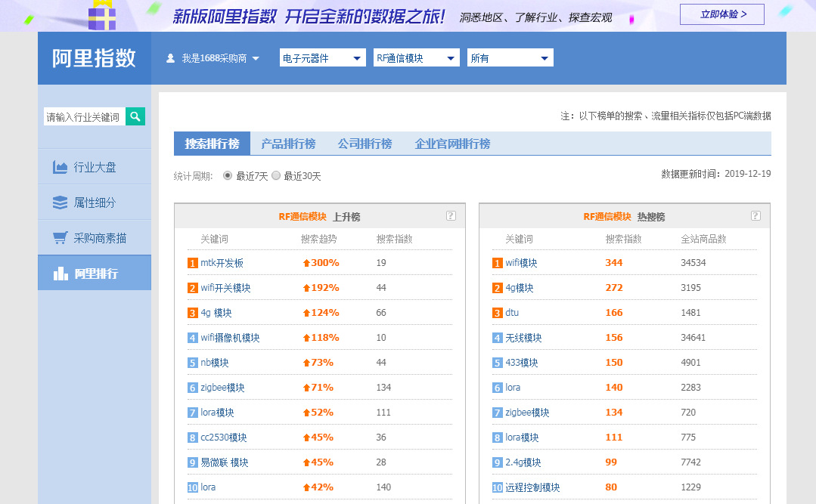Open the 所有 filter dropdown

(x=510, y=57)
